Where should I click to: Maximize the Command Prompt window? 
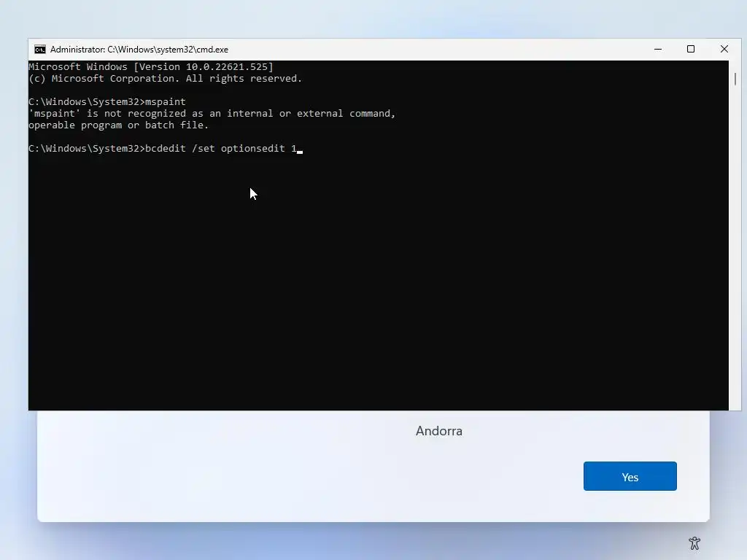[x=691, y=49]
